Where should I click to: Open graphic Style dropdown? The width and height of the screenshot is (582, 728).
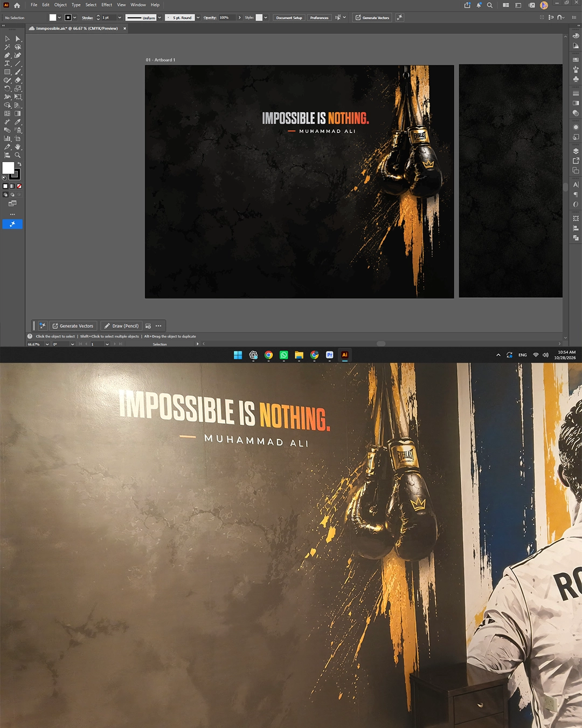[x=266, y=18]
